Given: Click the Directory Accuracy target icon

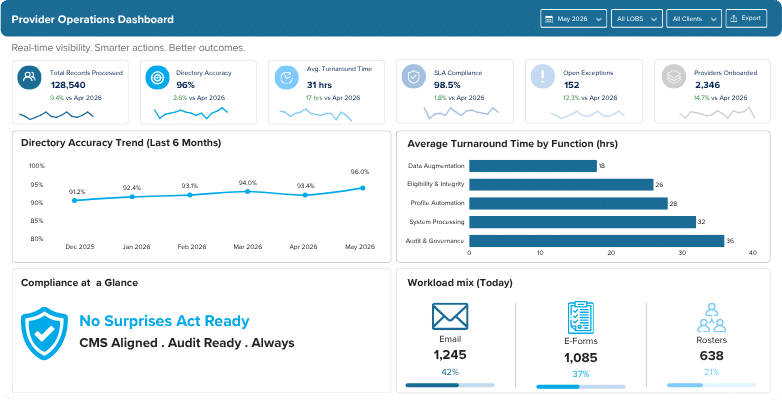Looking at the screenshot, I should 157,77.
